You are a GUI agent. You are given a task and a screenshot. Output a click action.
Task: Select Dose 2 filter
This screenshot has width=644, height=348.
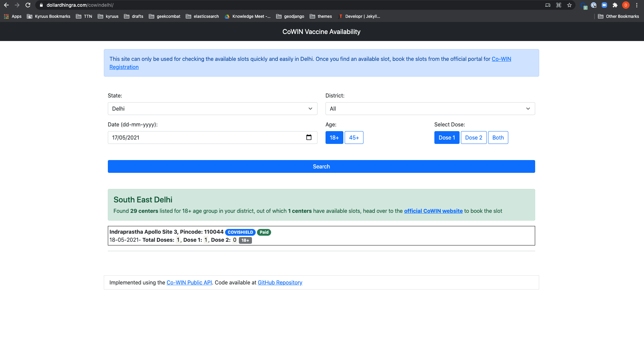(473, 138)
